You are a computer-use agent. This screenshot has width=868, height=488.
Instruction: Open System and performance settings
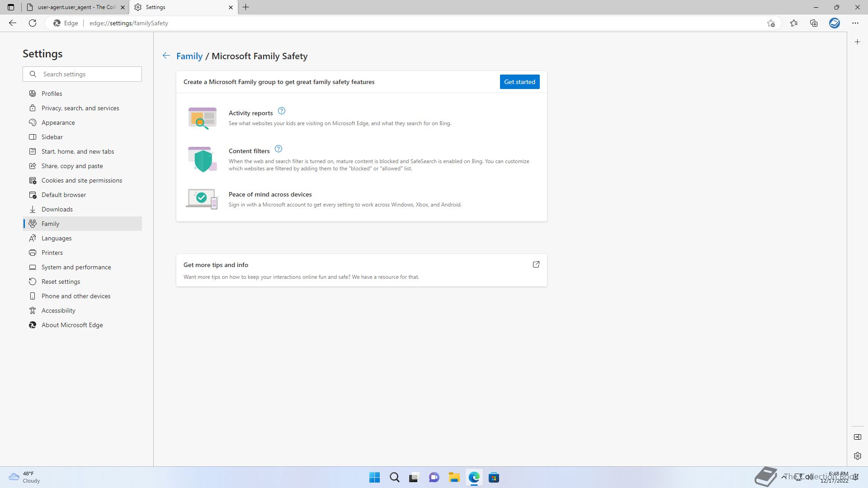82,267
